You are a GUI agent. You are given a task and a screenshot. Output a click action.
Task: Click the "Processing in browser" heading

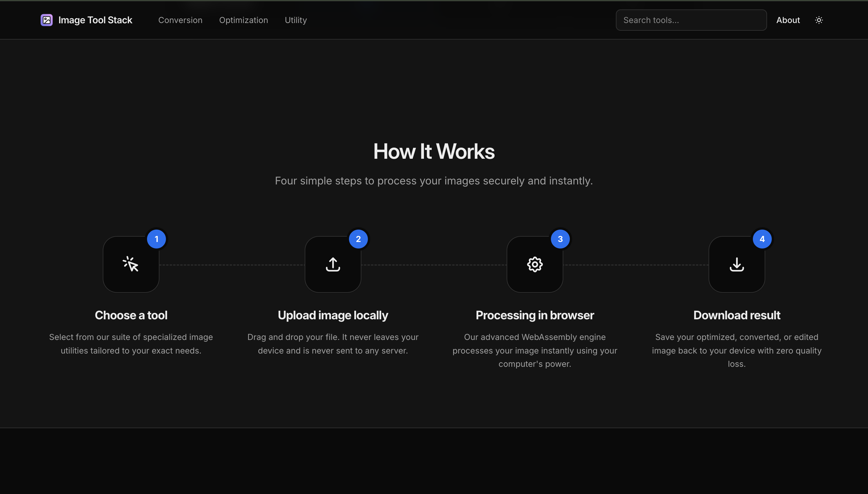click(535, 315)
